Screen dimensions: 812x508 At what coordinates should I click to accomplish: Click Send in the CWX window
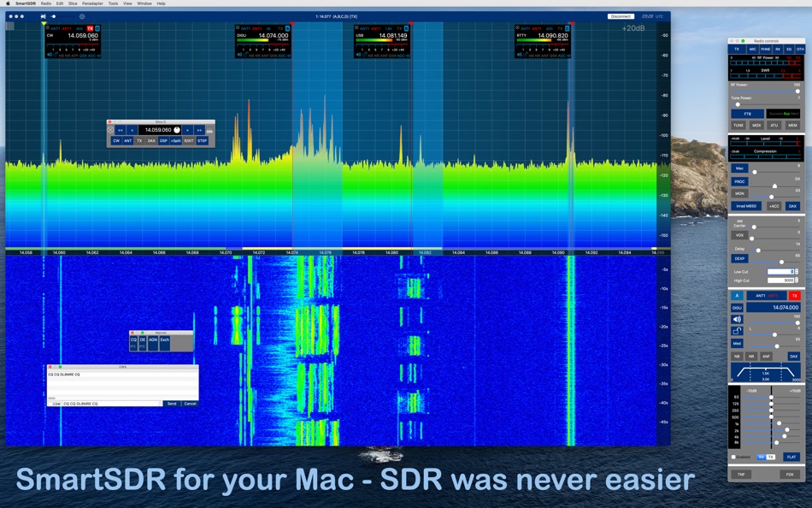[172, 404]
